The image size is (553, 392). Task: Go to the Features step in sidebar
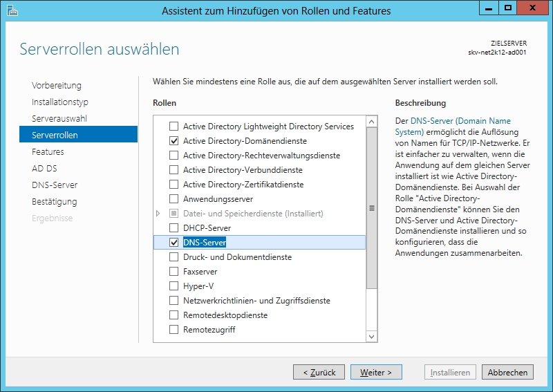[48, 151]
